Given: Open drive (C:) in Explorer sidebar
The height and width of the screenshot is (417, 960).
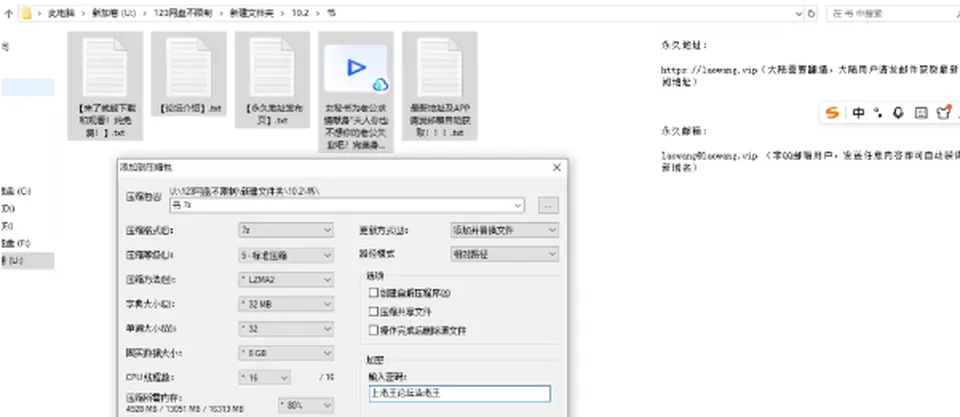Looking at the screenshot, I should point(17,191).
